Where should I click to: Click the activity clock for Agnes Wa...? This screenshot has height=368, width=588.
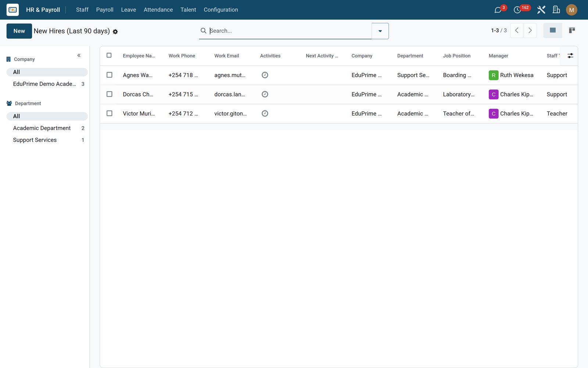coord(265,75)
